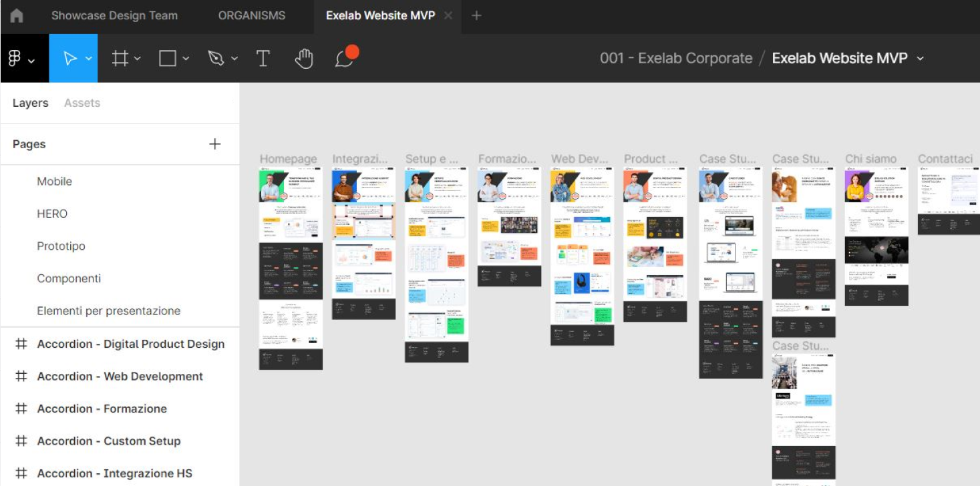Click the Formazio... frame thumbnail
Image resolution: width=980 pixels, height=486 pixels.
pyautogui.click(x=509, y=227)
